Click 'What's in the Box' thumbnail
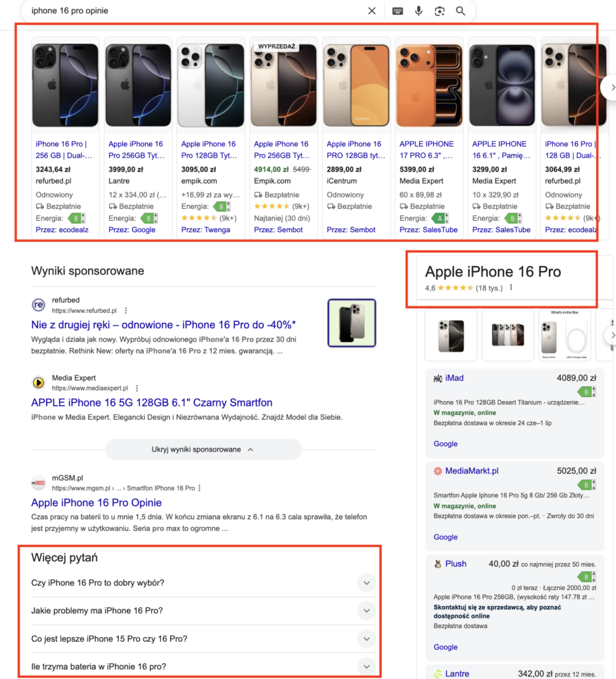This screenshot has width=616, height=679. pyautogui.click(x=564, y=335)
